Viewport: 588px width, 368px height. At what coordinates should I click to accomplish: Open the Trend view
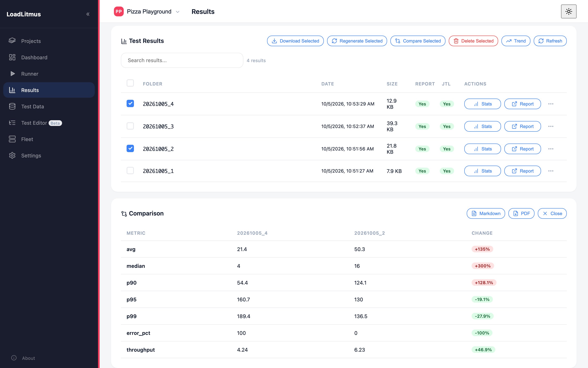coord(516,41)
